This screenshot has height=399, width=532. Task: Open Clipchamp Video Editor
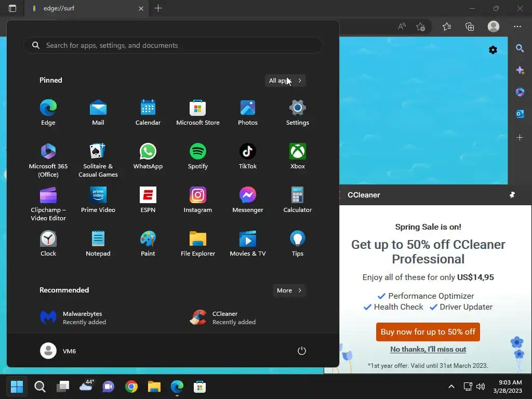tap(48, 204)
